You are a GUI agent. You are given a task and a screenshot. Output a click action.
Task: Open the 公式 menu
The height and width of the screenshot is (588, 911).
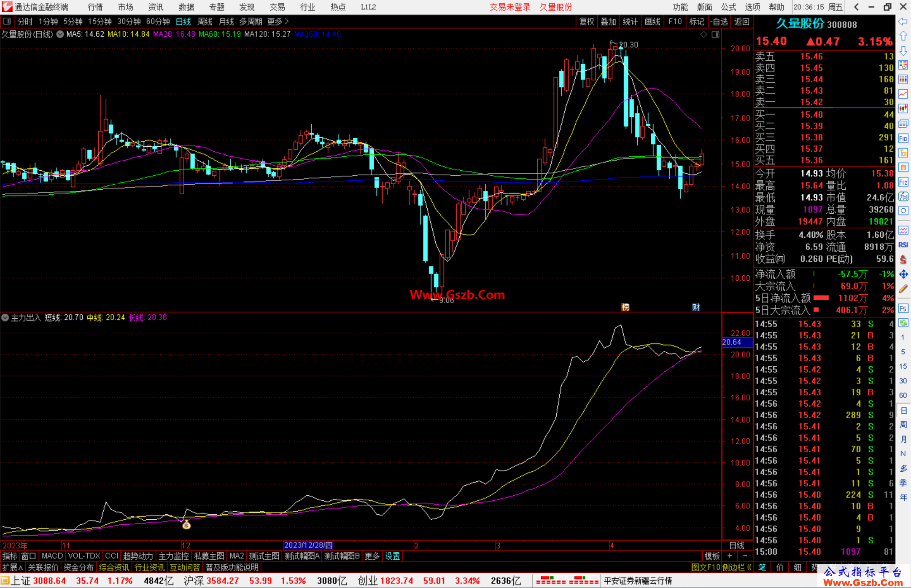click(728, 7)
